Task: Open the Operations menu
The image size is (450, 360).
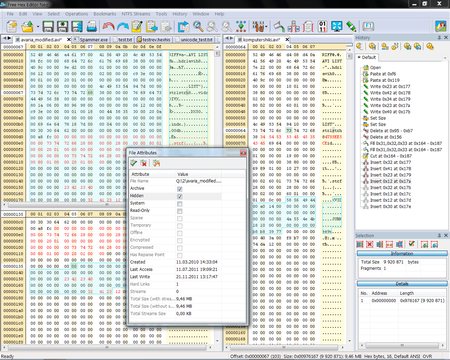Action: [76, 14]
